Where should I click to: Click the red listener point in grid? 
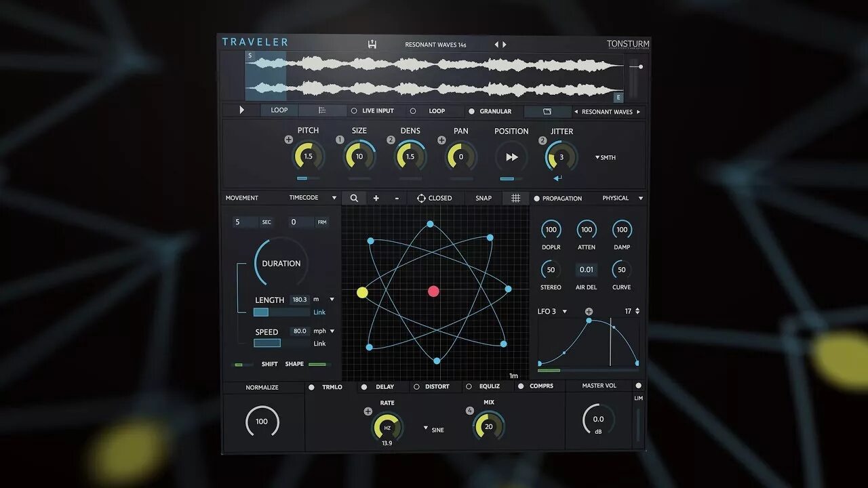[433, 291]
